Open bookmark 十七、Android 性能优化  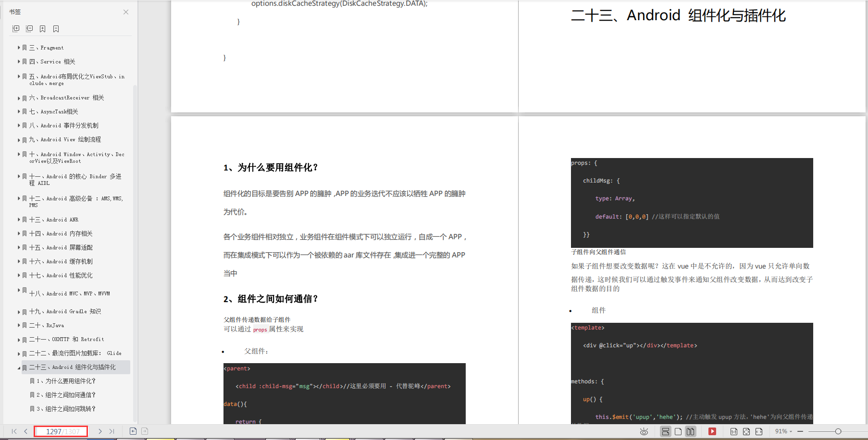61,275
